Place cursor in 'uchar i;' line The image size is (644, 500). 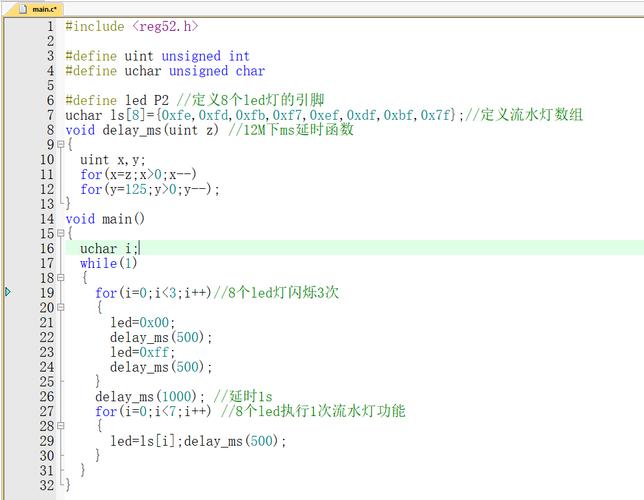tap(110, 248)
